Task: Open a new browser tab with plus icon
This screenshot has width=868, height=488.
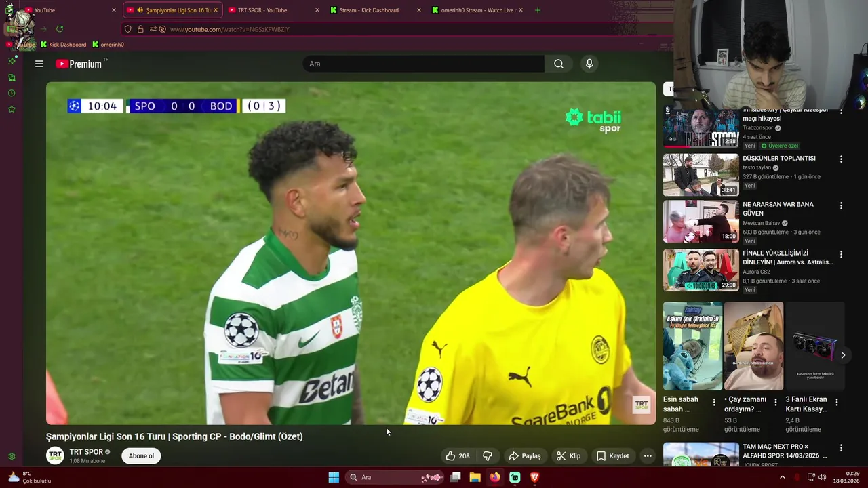Action: pyautogui.click(x=538, y=10)
